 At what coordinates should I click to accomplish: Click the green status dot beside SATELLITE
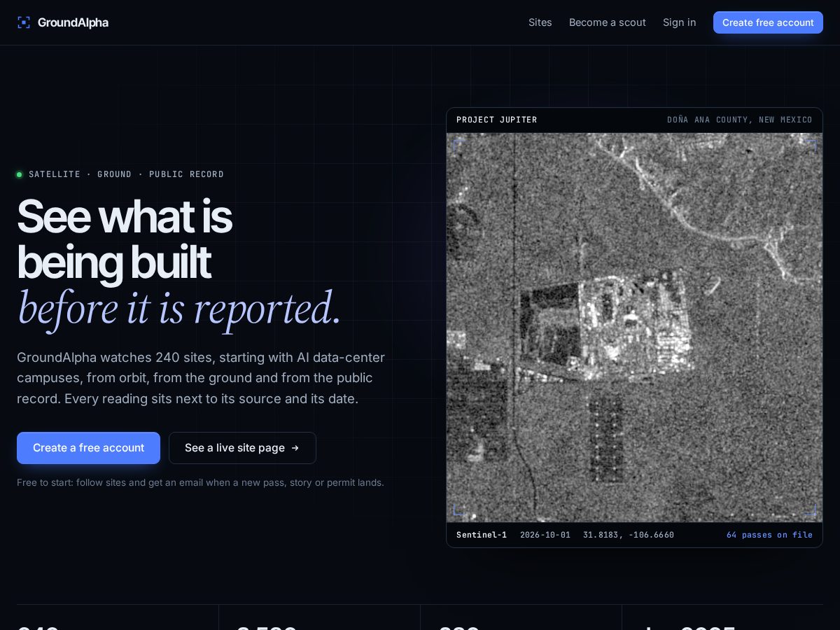(x=20, y=174)
